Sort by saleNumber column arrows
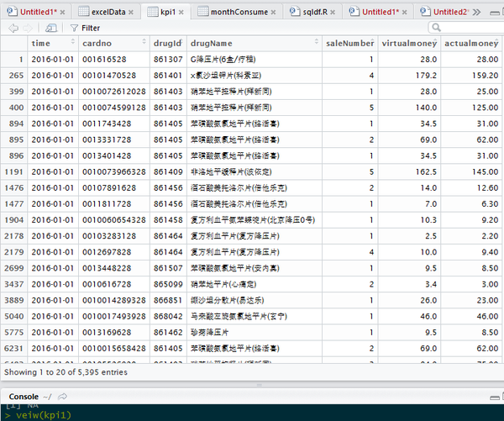 (x=373, y=41)
